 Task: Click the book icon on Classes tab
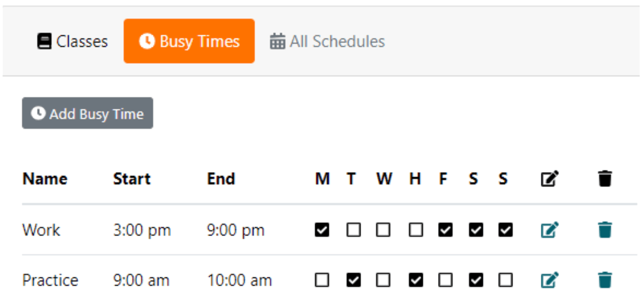(43, 41)
